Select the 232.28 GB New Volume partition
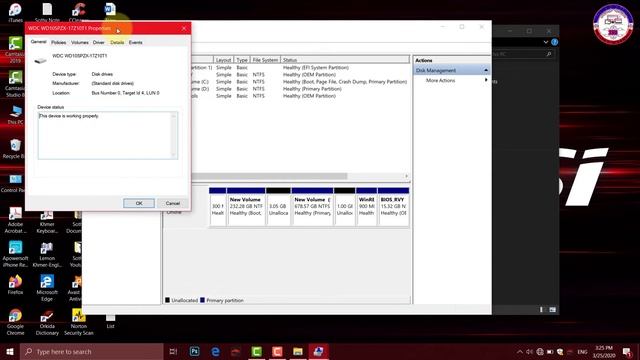Viewport: 640px width, 360px height. [x=246, y=207]
